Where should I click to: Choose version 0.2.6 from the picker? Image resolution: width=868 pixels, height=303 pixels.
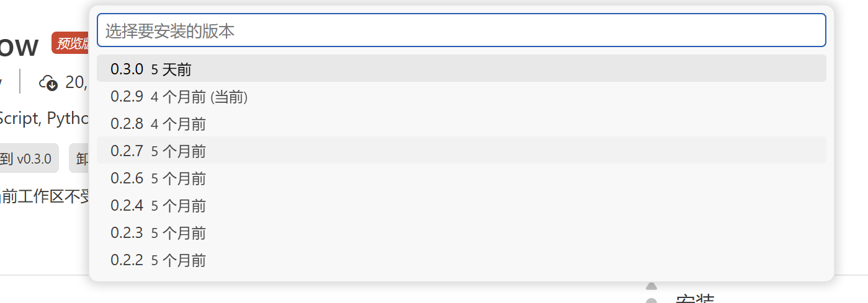(x=461, y=178)
